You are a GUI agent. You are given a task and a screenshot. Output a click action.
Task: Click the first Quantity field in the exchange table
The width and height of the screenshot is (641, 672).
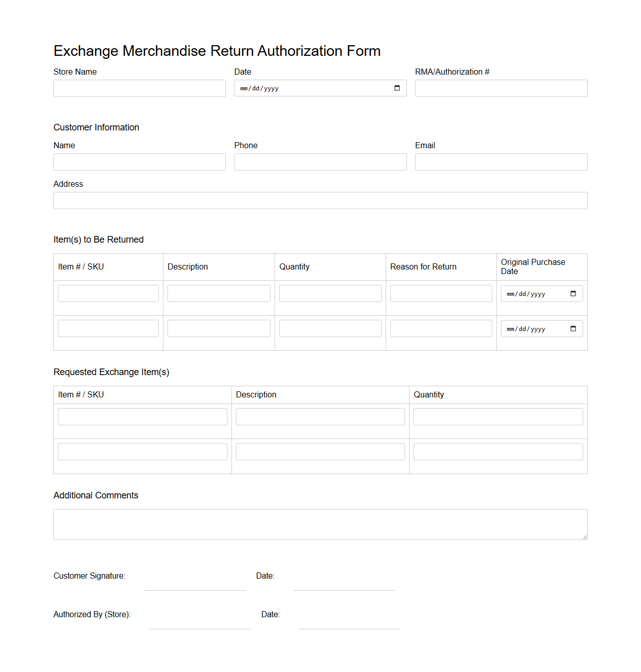[x=498, y=416]
